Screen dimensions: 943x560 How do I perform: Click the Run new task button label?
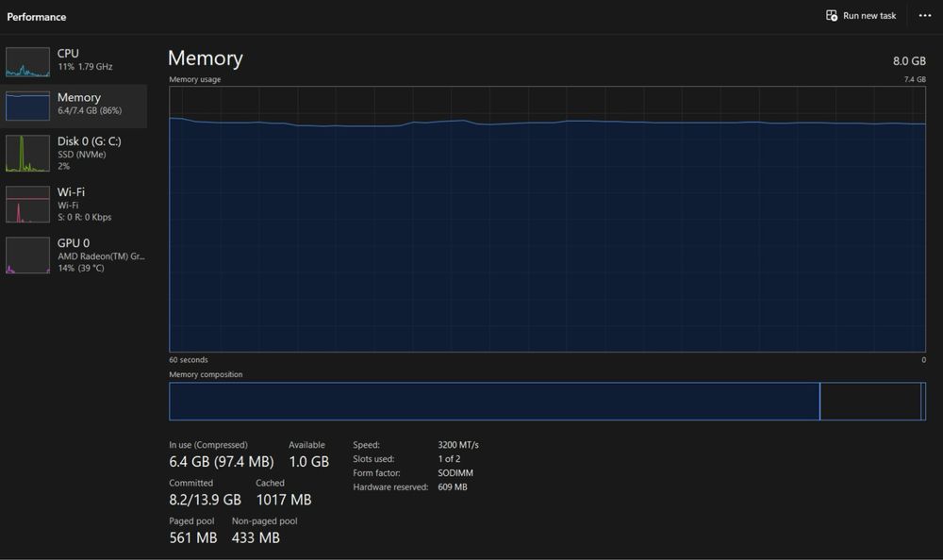point(869,16)
